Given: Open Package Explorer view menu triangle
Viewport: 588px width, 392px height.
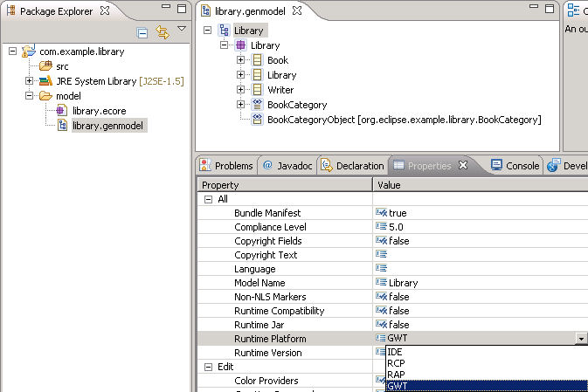Looking at the screenshot, I should point(182,29).
